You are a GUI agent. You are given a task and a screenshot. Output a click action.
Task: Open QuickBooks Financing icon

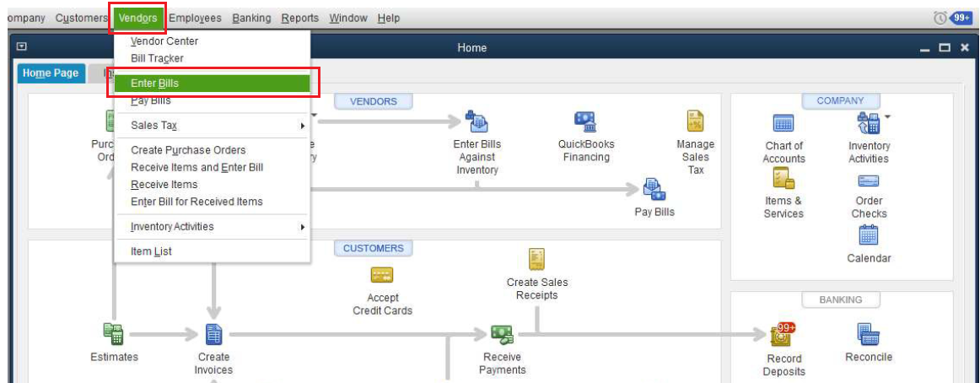point(585,121)
